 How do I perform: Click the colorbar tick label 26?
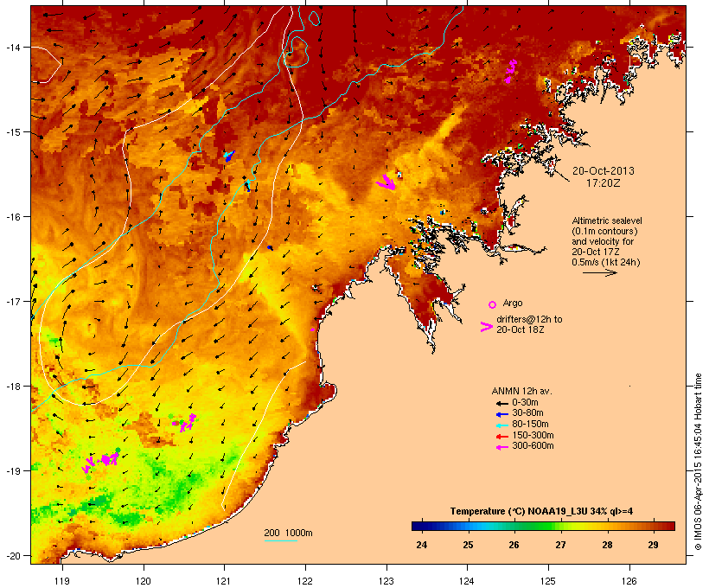pyautogui.click(x=514, y=545)
